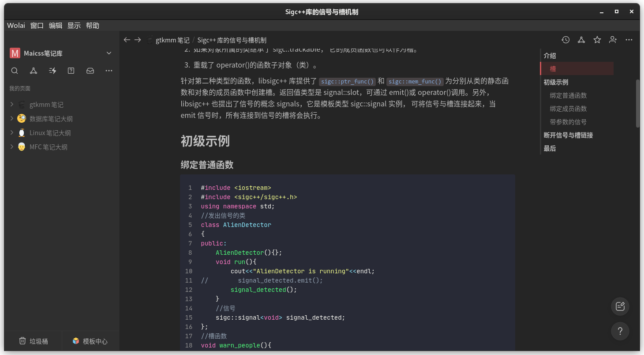Open the sidebar more options ellipsis
The width and height of the screenshot is (644, 355).
(109, 71)
